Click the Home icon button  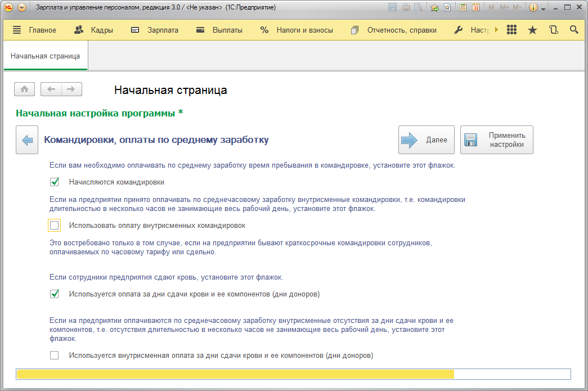click(25, 89)
